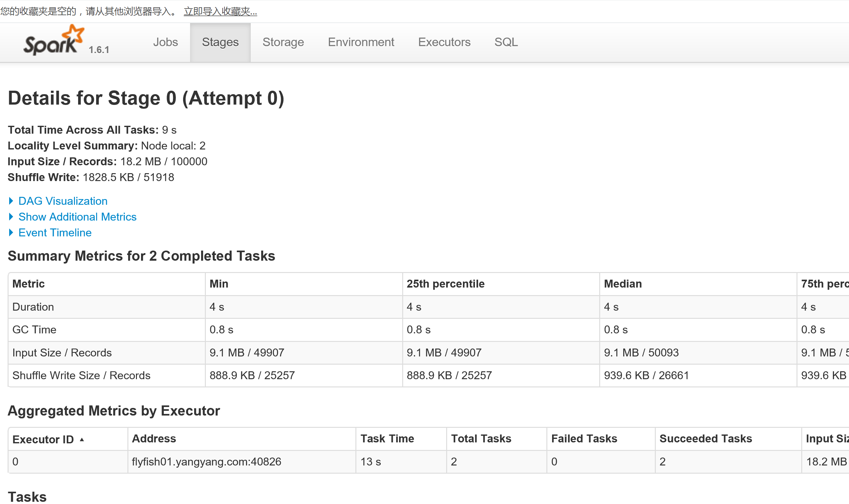This screenshot has width=849, height=504.
Task: Sort by Total Tasks column header
Action: point(481,439)
